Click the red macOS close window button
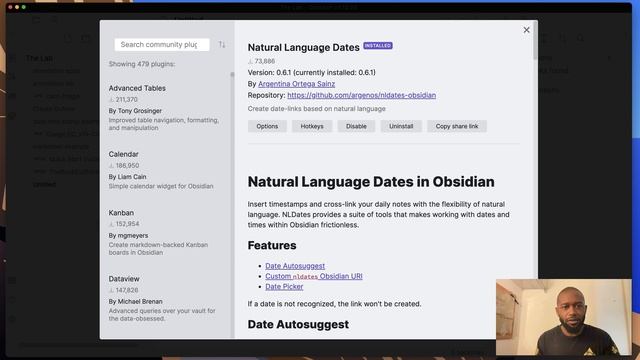This screenshot has height=360, width=640. [x=10, y=7]
